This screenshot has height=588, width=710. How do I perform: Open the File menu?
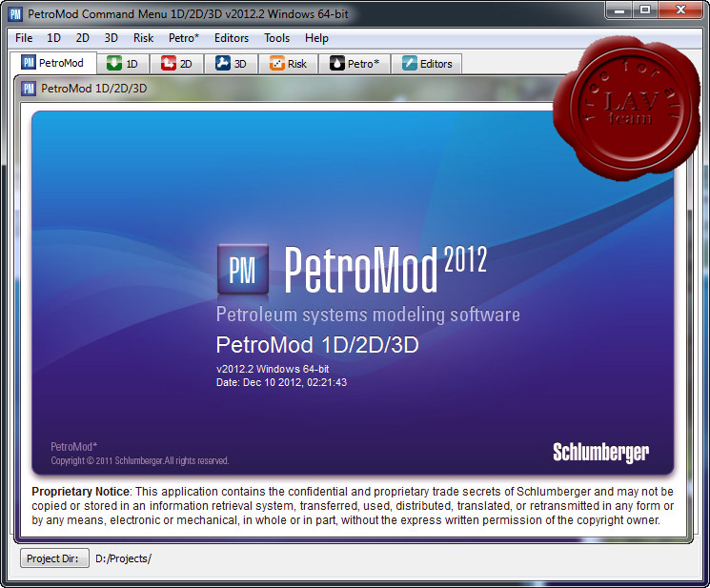click(24, 38)
